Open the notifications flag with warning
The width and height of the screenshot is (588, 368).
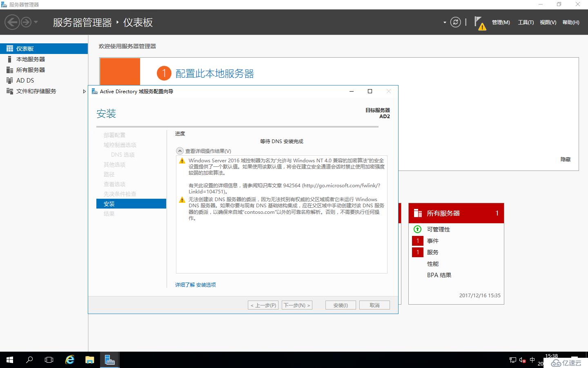(x=480, y=23)
